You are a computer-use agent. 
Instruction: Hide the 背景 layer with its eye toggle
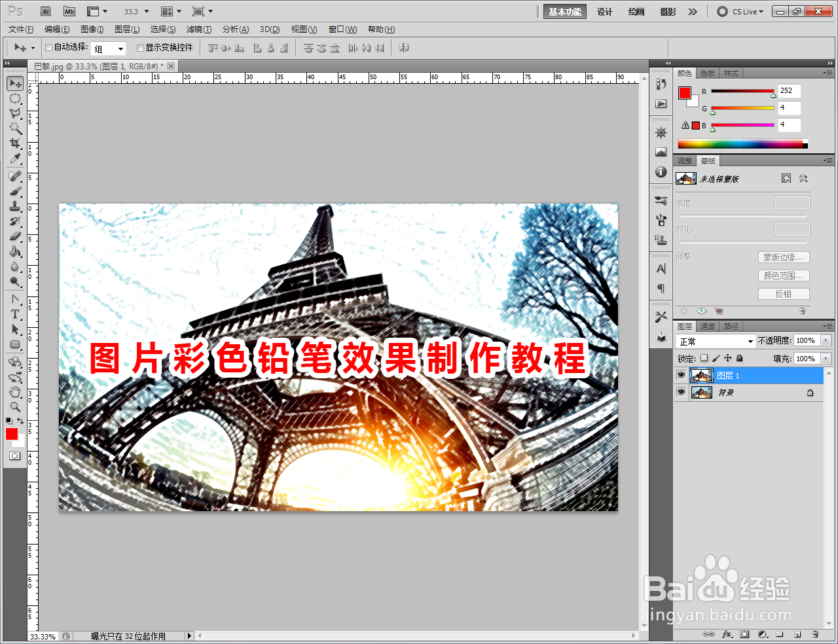tap(681, 392)
